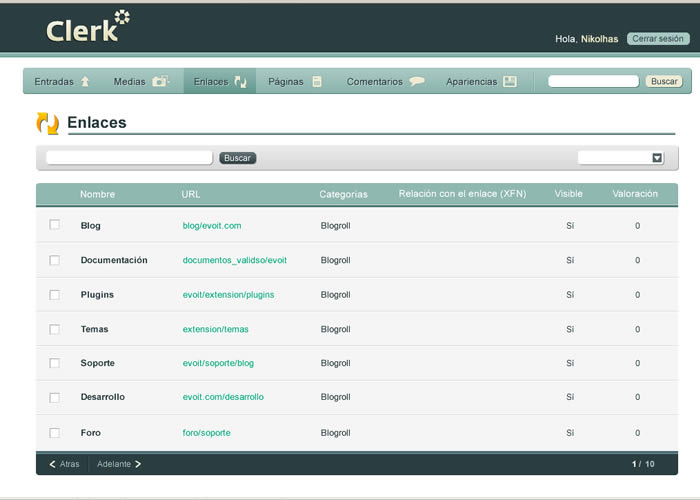Open the evoit/soporte/blog link

pos(218,363)
